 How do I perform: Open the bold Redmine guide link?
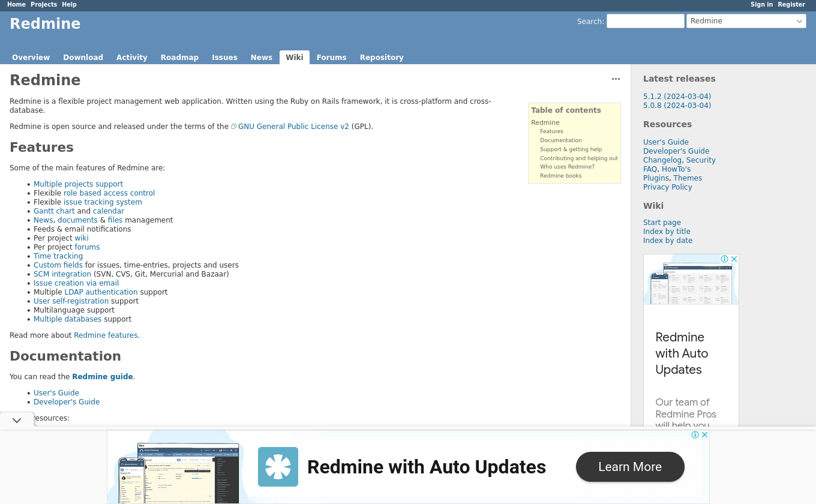click(103, 377)
